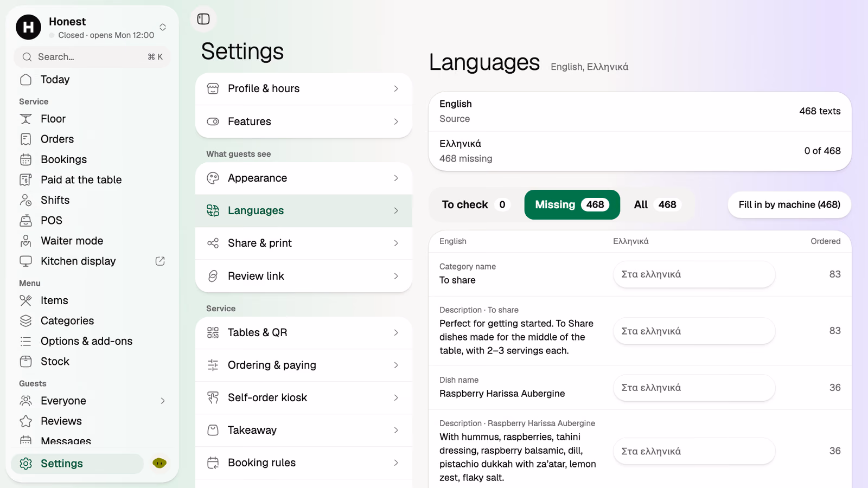The height and width of the screenshot is (488, 868).
Task: Expand the Everyone guests chevron
Action: [x=163, y=401]
